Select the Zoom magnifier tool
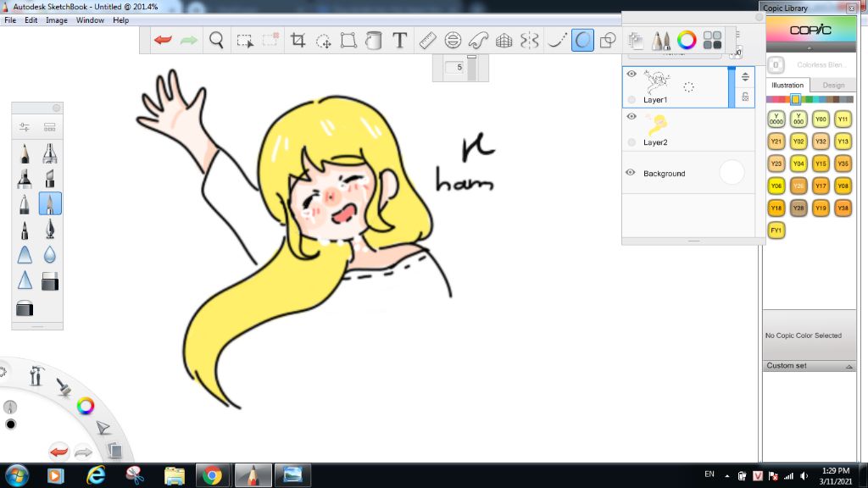Image resolution: width=868 pixels, height=488 pixels. (216, 40)
